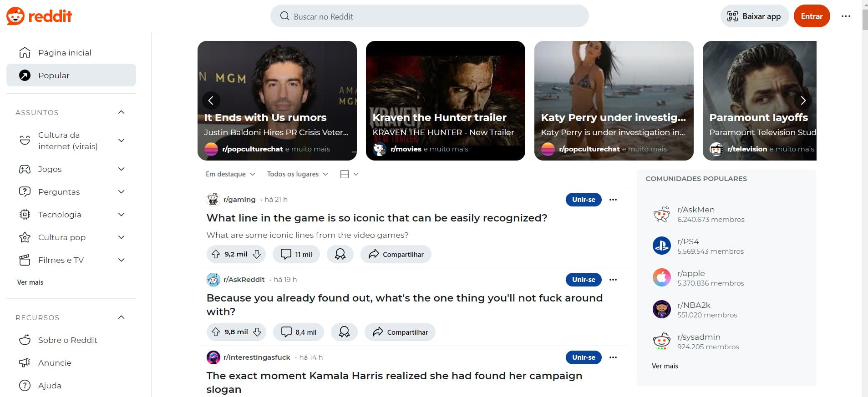Image resolution: width=868 pixels, height=397 pixels.
Task: Click the r/AskMen community icon
Action: [x=661, y=214]
